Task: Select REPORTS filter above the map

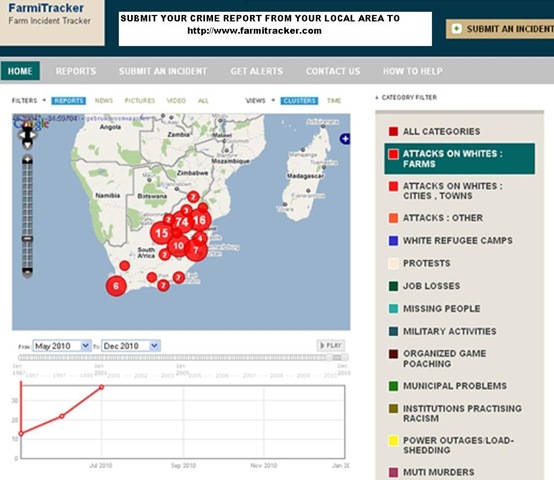Action: (x=69, y=101)
